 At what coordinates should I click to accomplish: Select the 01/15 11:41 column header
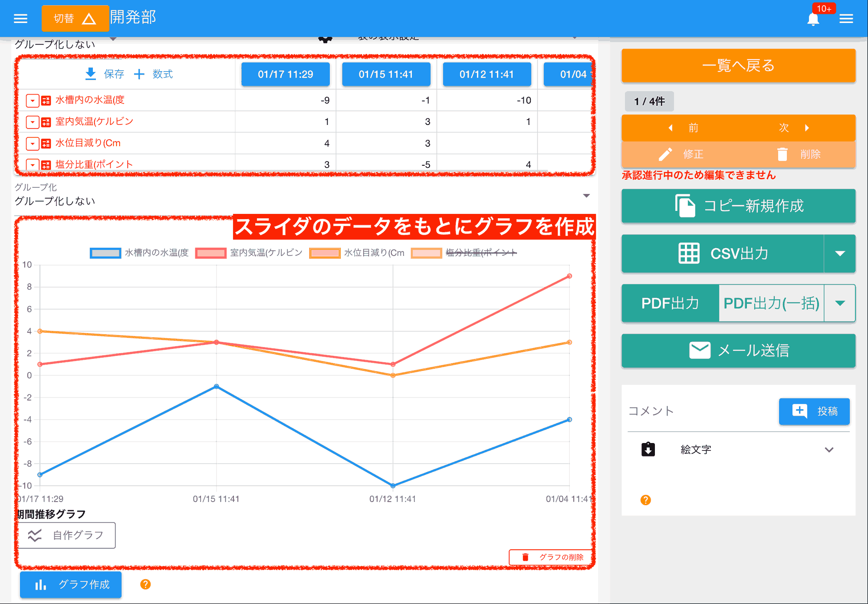(x=386, y=74)
